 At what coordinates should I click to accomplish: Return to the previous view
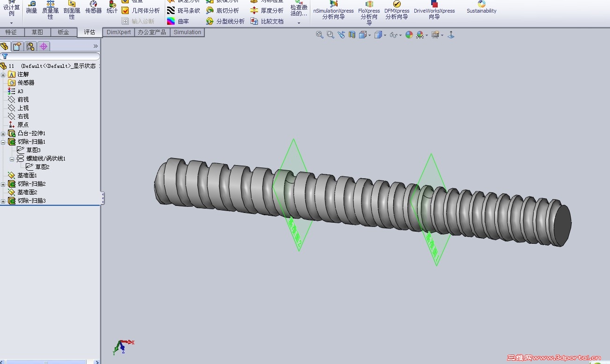341,35
